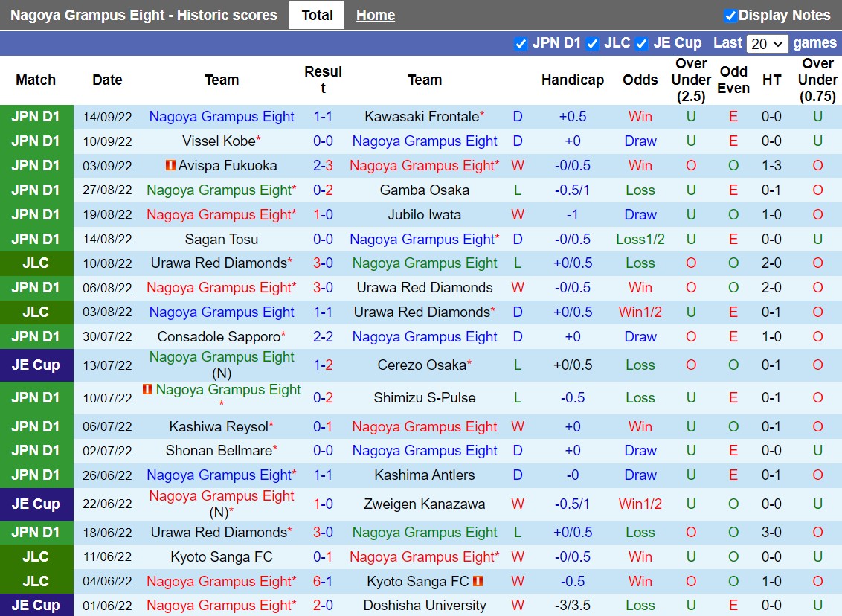
Task: Open the Last 20 games dropdown
Action: coord(768,44)
